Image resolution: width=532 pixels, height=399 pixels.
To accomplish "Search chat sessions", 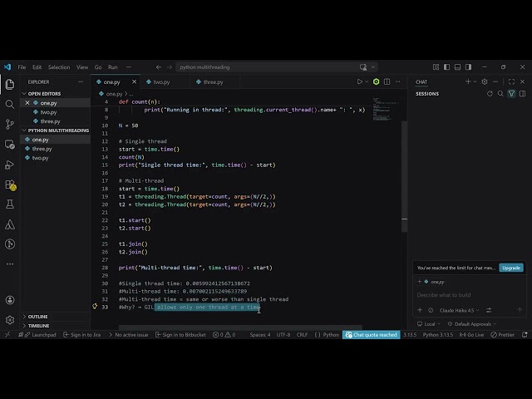I will click(500, 94).
